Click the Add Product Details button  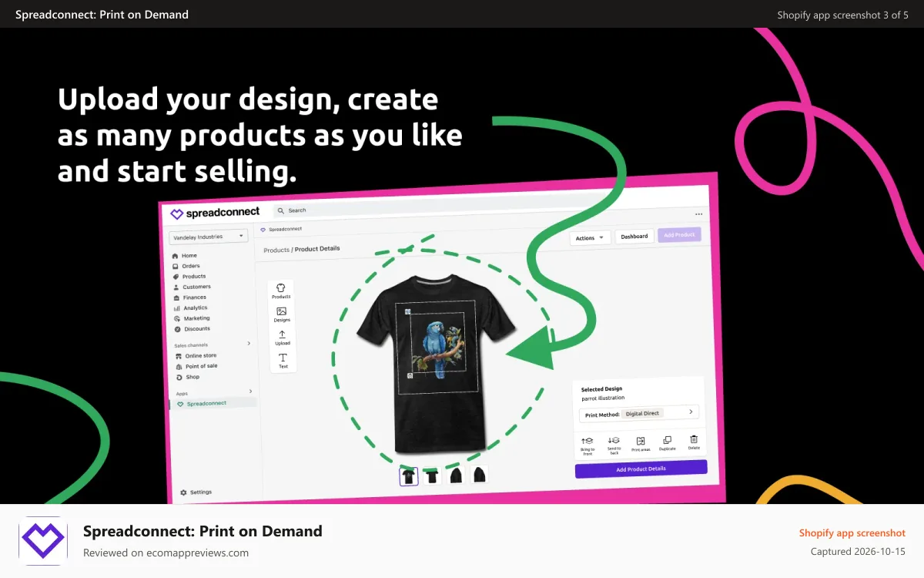click(641, 469)
